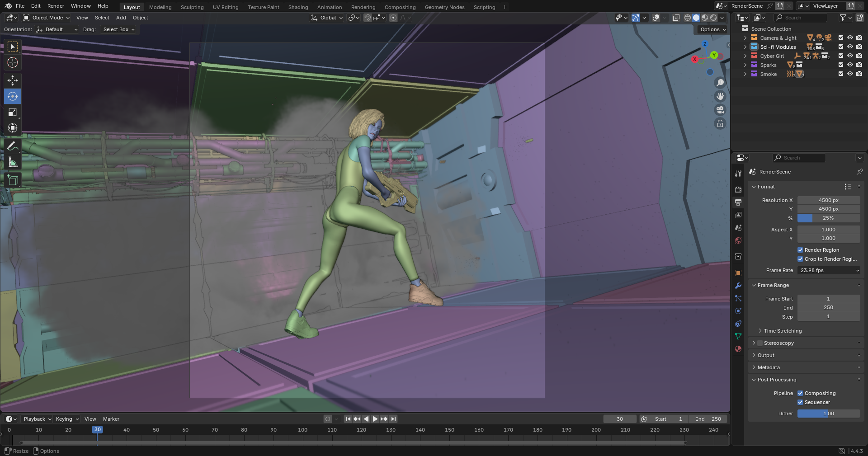Expand the Cyber Girl collection
Viewport: 868px width, 456px height.
(745, 56)
